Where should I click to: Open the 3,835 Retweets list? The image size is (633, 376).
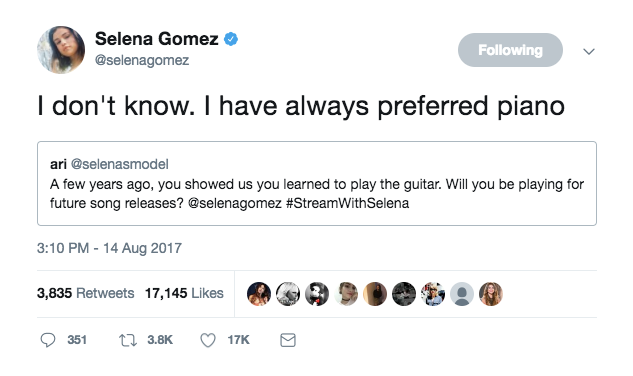click(86, 293)
